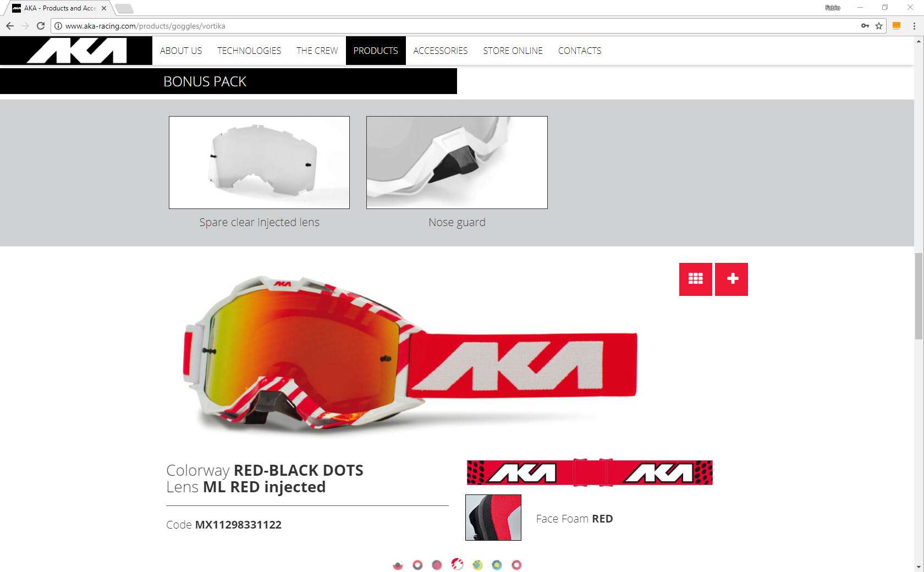924x572 pixels.
Task: Reload the page with refresh icon
Action: coord(41,26)
